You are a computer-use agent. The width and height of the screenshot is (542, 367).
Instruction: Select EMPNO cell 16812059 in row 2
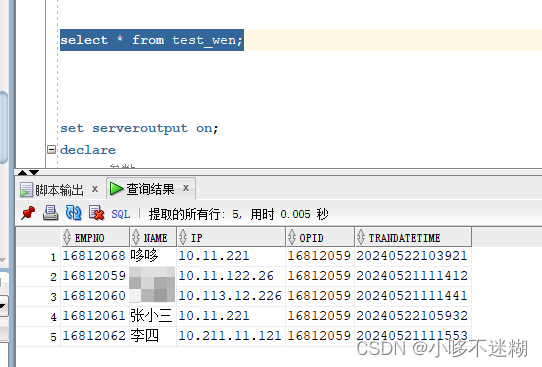click(94, 276)
